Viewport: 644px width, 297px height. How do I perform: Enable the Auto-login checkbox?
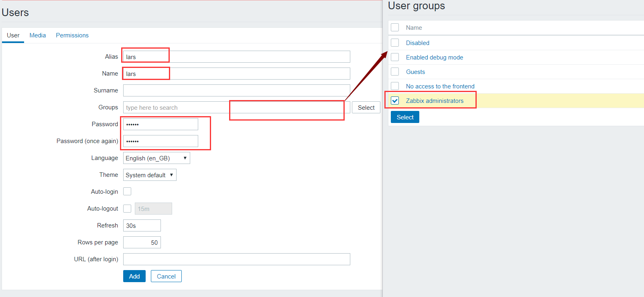tap(127, 192)
